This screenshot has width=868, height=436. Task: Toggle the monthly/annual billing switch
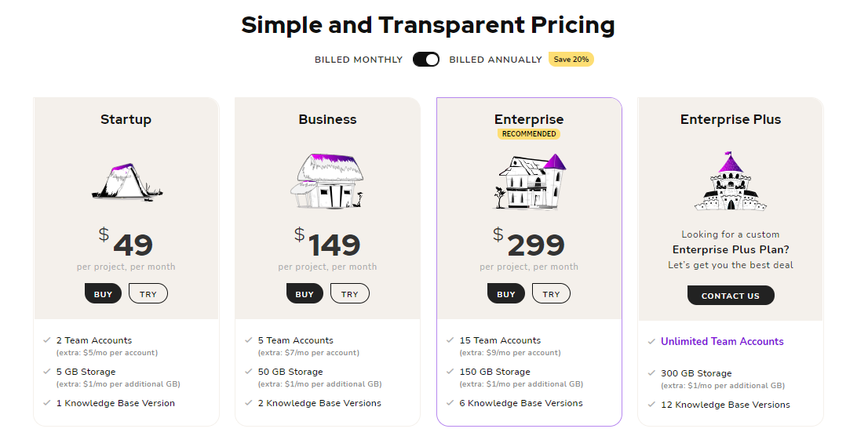pyautogui.click(x=426, y=60)
